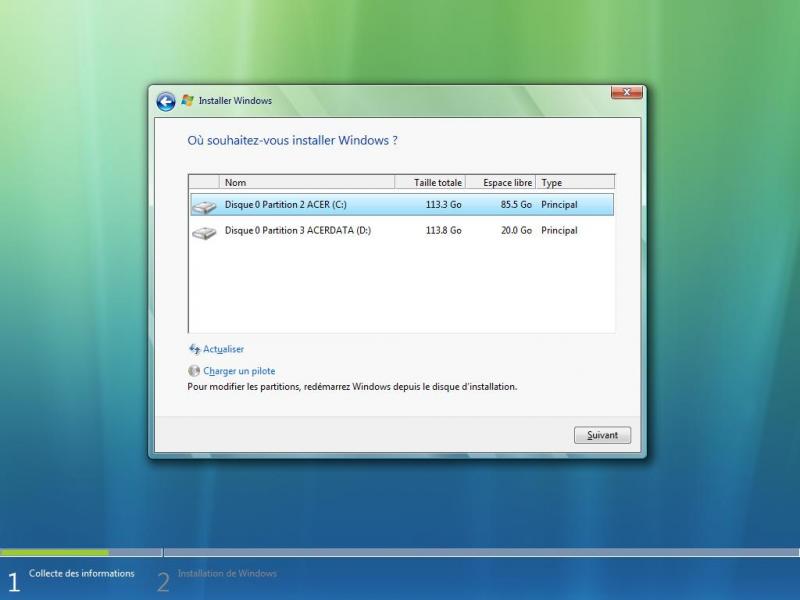Click Principal type of the ACER (C:) row
The height and width of the screenshot is (600, 800).
tap(559, 205)
